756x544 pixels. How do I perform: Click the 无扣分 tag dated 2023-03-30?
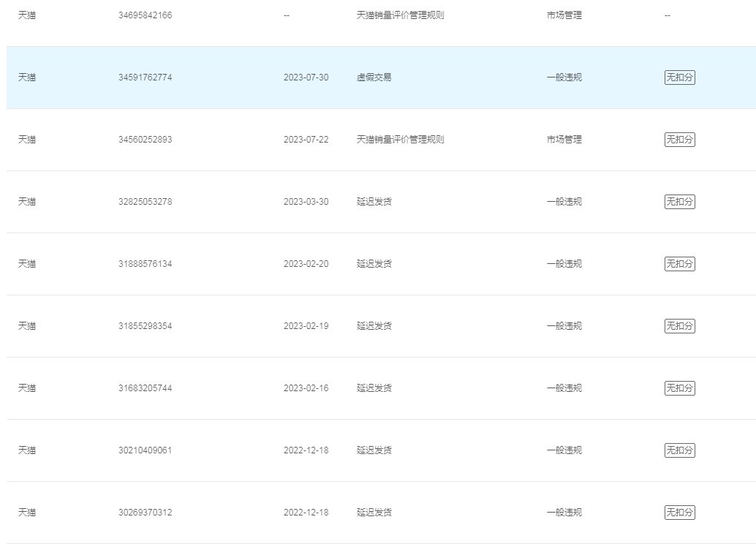click(679, 202)
